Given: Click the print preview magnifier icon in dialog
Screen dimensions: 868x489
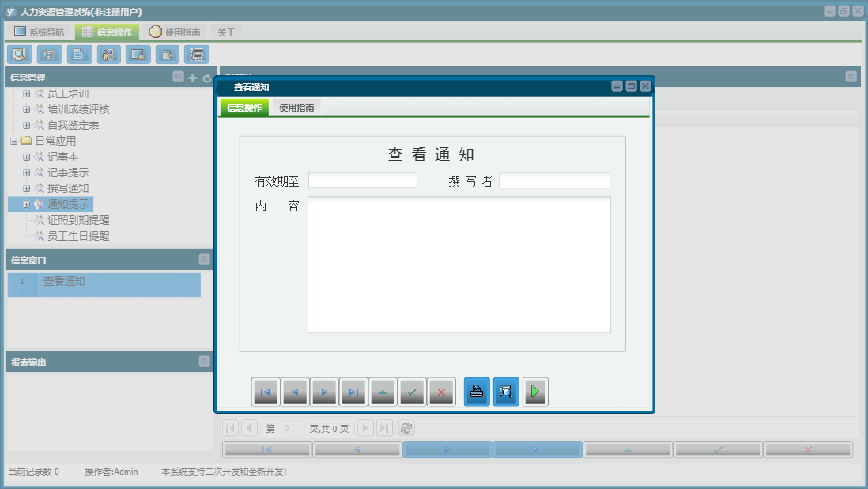Looking at the screenshot, I should (506, 392).
